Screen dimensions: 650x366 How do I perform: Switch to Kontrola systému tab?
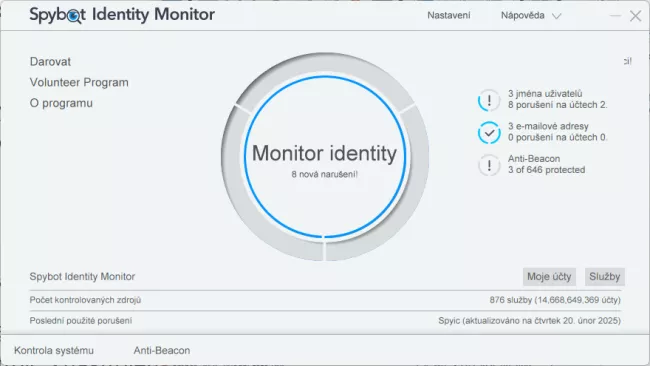tap(54, 350)
